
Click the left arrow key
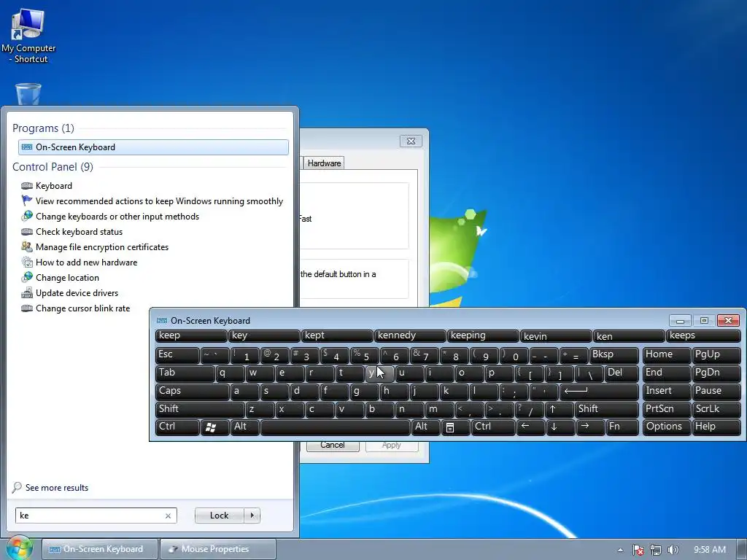531,427
